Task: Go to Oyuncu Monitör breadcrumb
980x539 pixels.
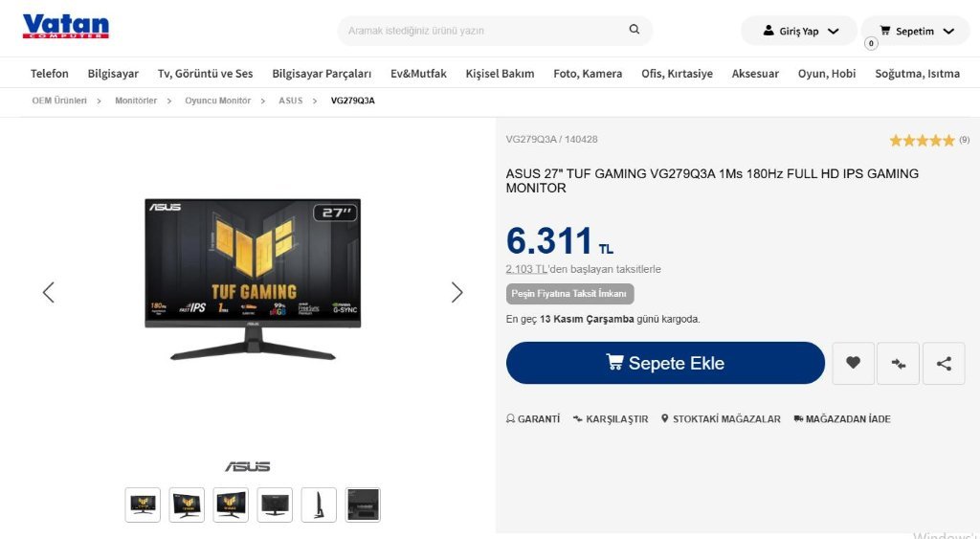Action: coord(217,101)
